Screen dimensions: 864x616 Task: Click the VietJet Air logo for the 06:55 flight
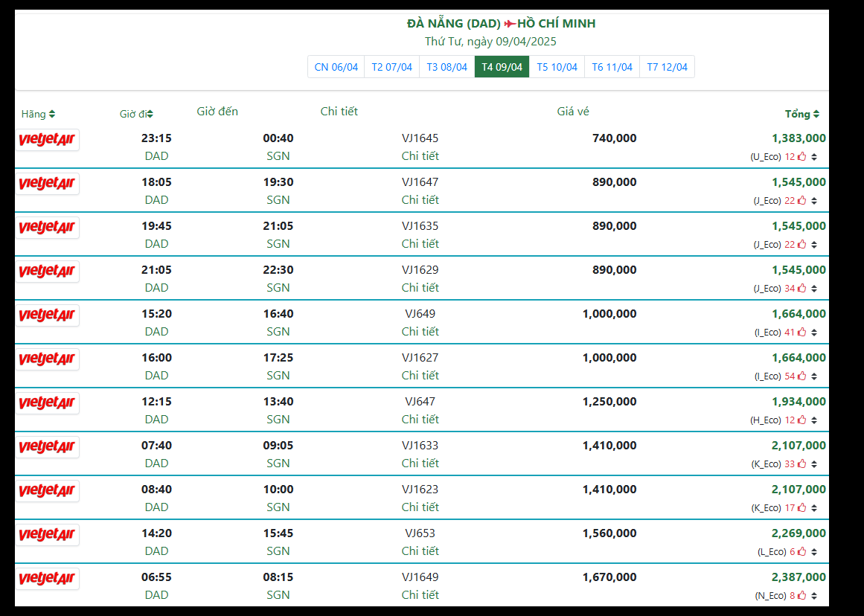(48, 579)
